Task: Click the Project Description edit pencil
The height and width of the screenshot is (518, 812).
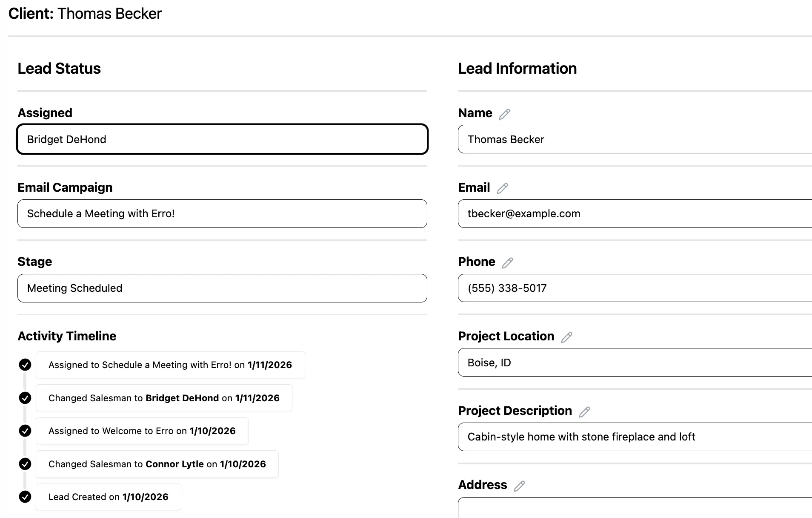Action: (584, 412)
